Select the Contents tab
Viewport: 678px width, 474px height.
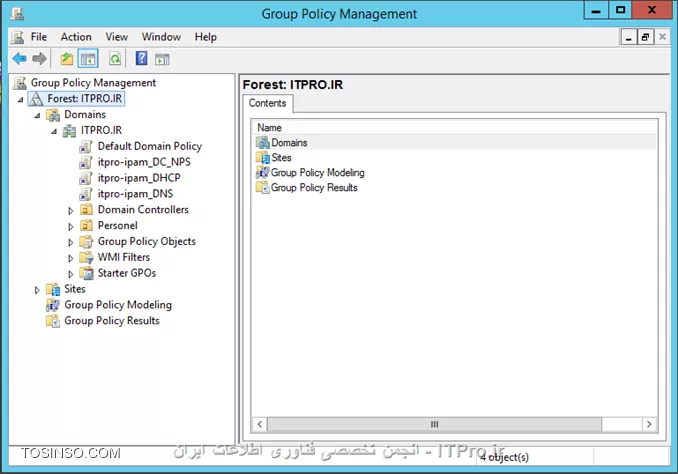pos(268,103)
